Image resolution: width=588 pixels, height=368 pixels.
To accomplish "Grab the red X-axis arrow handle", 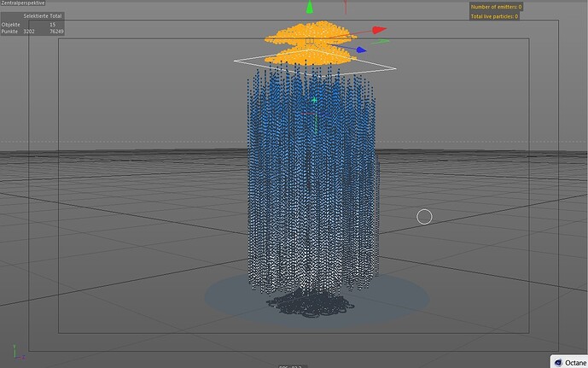I will click(x=379, y=30).
